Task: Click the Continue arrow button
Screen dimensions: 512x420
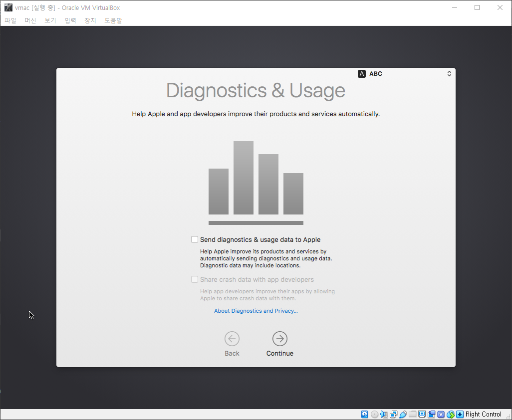Action: (280, 339)
